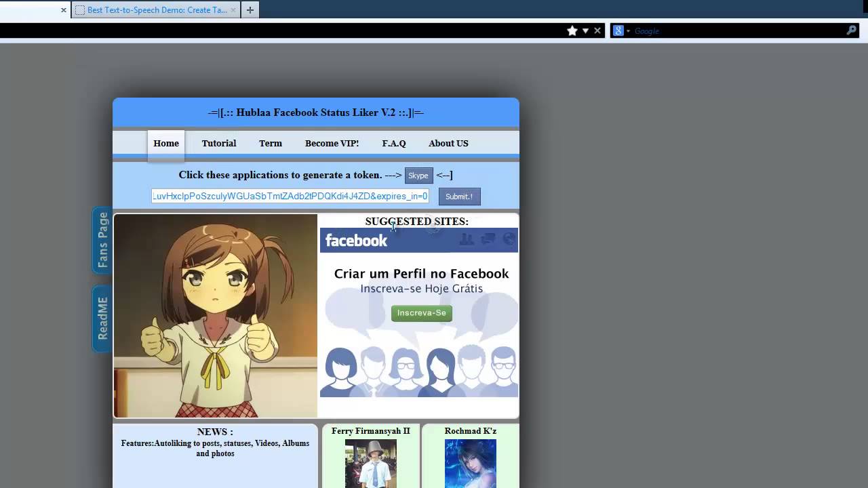
Task: Click the magnifier search icon
Action: point(852,30)
